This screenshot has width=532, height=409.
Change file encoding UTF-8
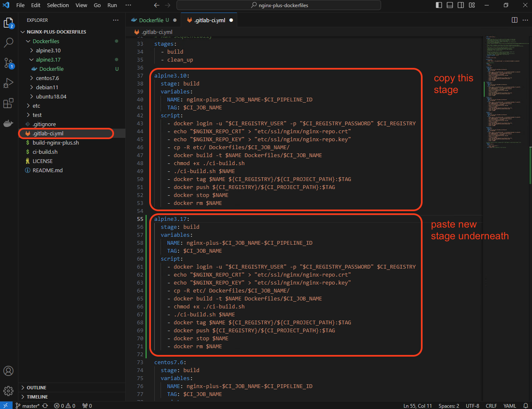point(472,406)
